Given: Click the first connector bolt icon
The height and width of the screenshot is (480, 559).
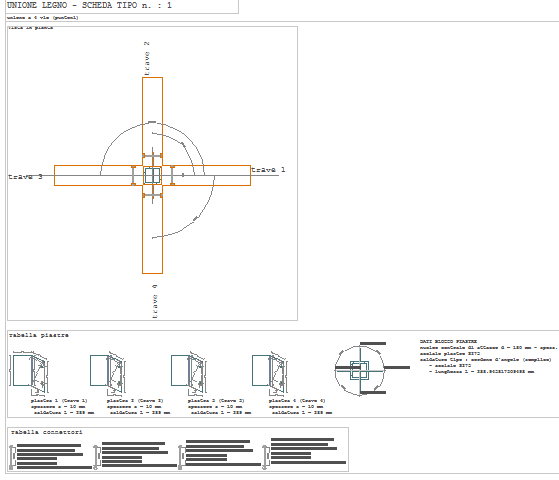Looking at the screenshot, I should (x=12, y=457).
